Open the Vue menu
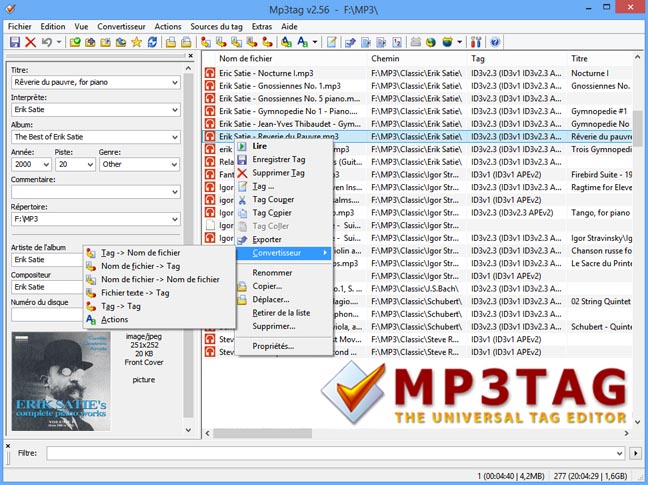This screenshot has height=485, width=648. coord(81,26)
